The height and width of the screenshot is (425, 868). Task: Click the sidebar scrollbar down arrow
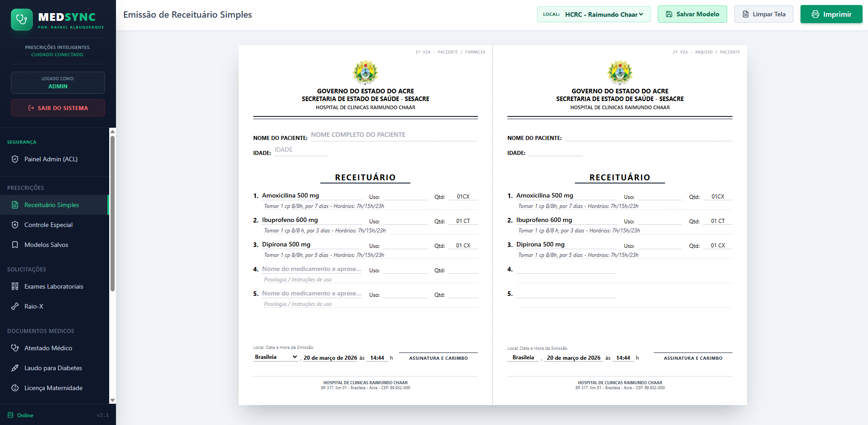pos(112,401)
